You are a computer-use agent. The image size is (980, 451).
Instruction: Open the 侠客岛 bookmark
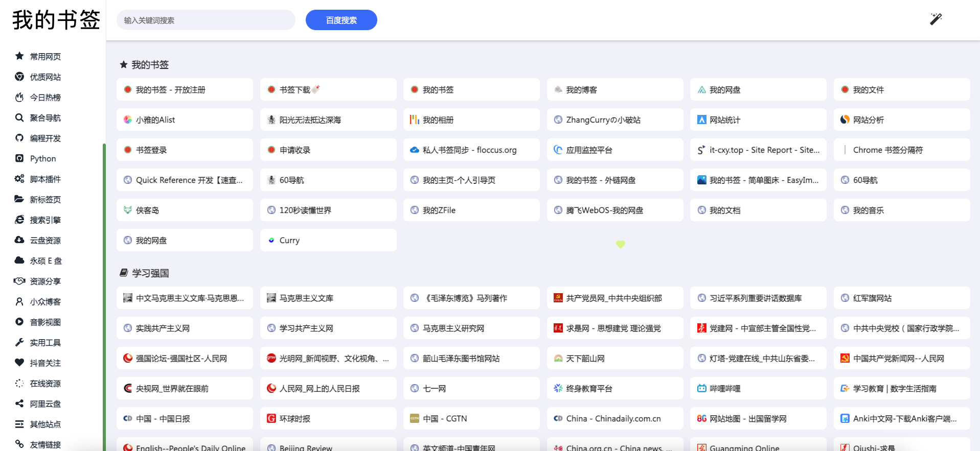coord(185,210)
